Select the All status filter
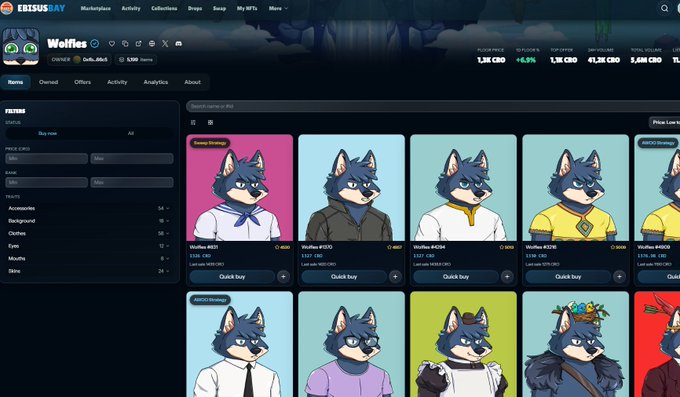 coord(131,133)
